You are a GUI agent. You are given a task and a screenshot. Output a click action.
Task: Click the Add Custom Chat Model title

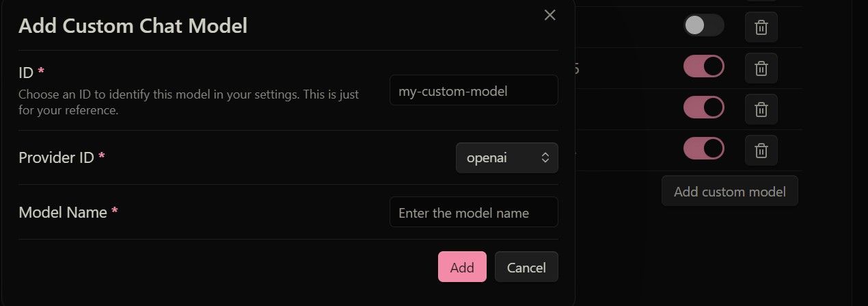click(133, 26)
